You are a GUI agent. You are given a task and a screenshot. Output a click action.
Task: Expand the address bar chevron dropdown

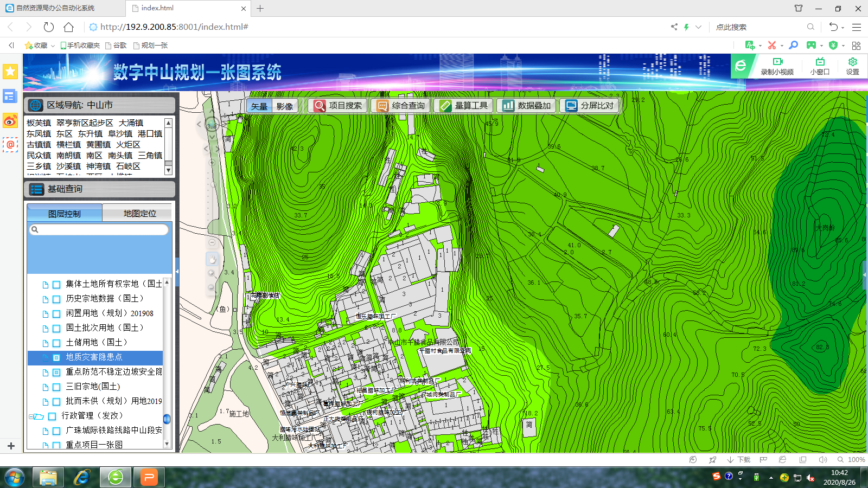(698, 27)
